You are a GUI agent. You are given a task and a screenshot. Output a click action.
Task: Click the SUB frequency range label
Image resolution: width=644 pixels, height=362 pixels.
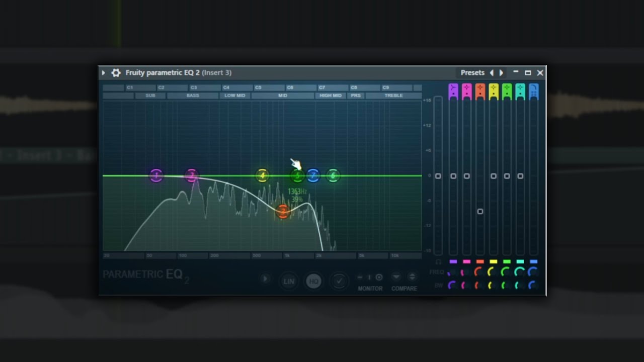click(150, 96)
